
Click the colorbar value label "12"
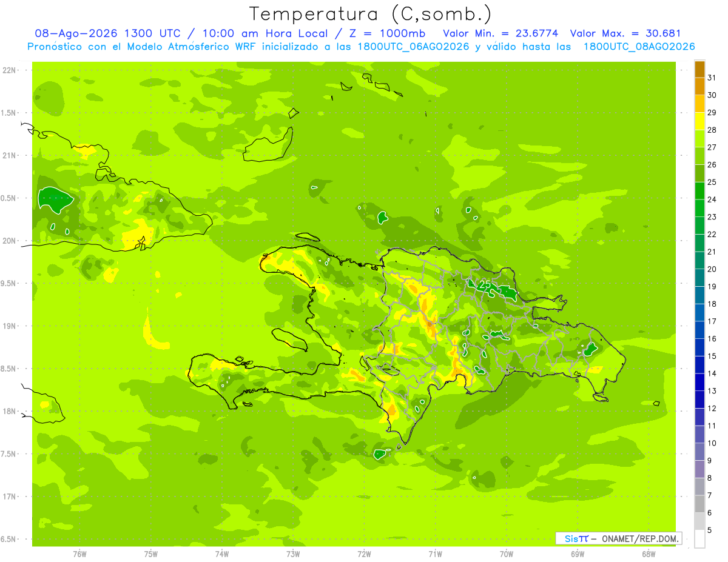pyautogui.click(x=712, y=409)
